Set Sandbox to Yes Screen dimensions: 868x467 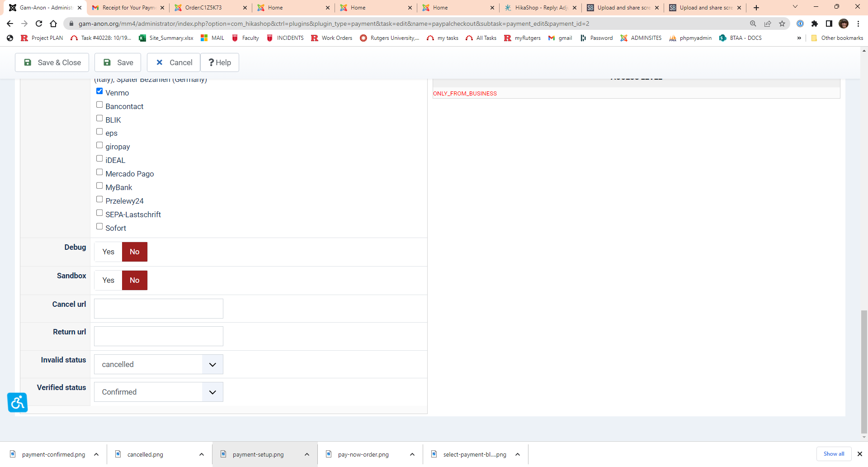108,280
